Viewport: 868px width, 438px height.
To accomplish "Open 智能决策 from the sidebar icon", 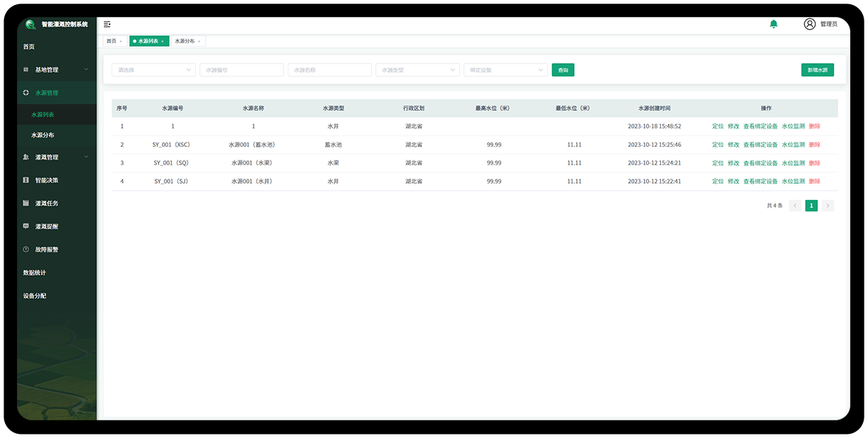I will (26, 180).
